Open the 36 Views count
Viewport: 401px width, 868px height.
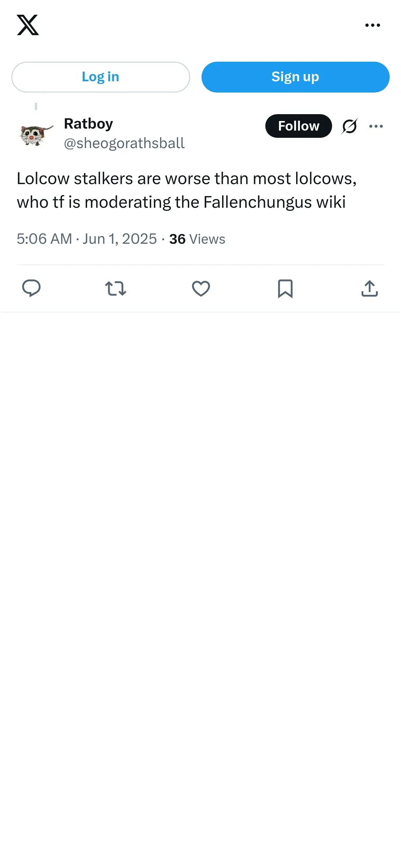pyautogui.click(x=197, y=239)
